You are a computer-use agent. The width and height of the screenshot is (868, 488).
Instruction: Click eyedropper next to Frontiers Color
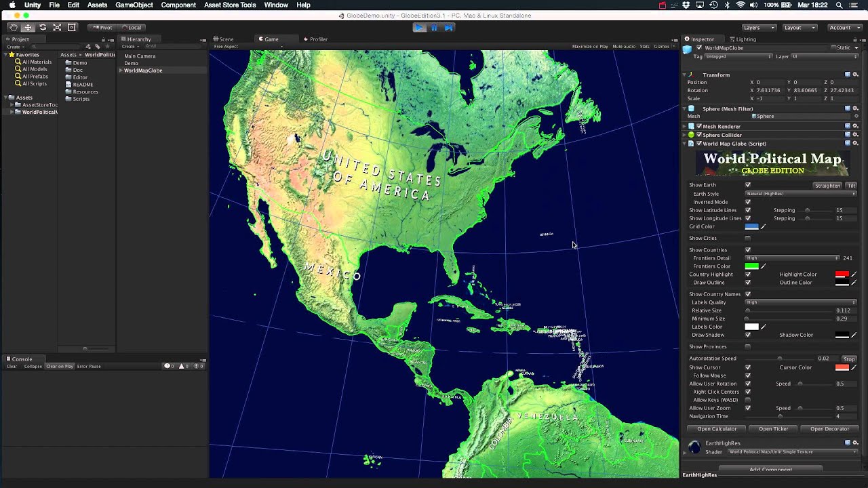[764, 266]
